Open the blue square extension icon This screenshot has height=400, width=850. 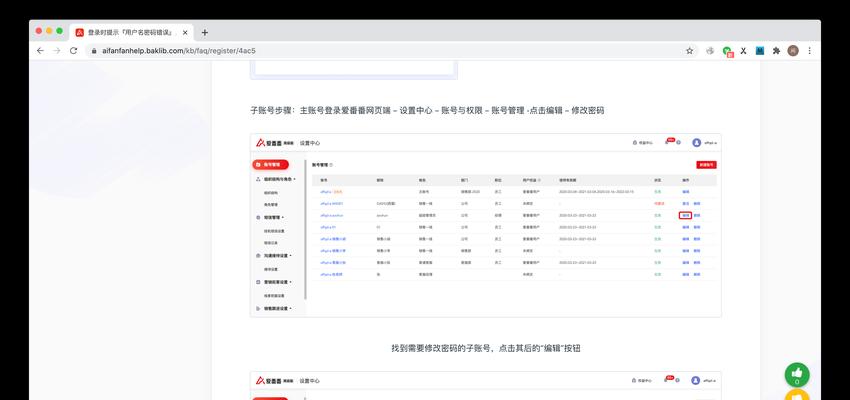pos(760,50)
